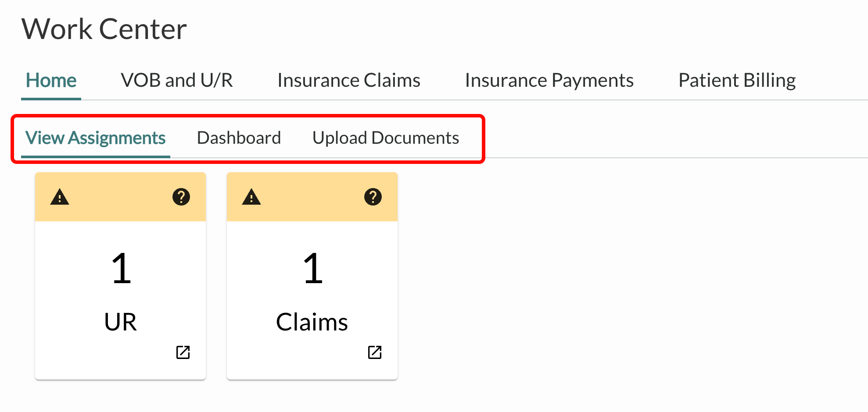Viewport: 868px width, 412px height.
Task: Switch to the Upload Documents sub-tab
Action: point(386,138)
